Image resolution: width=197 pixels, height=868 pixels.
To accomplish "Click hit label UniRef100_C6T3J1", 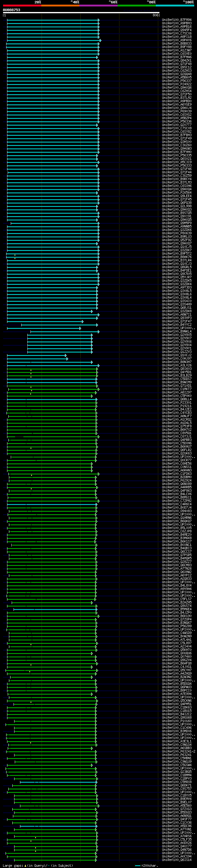I will pyautogui.click(x=177, y=436).
